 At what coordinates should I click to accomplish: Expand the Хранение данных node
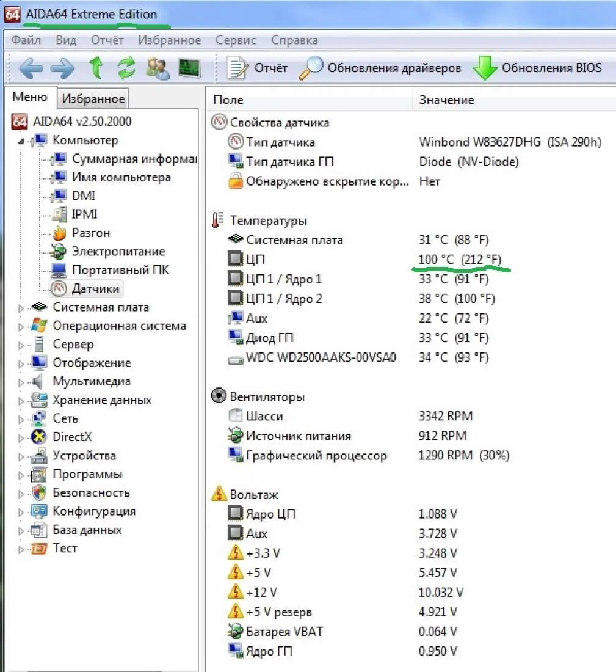21,401
